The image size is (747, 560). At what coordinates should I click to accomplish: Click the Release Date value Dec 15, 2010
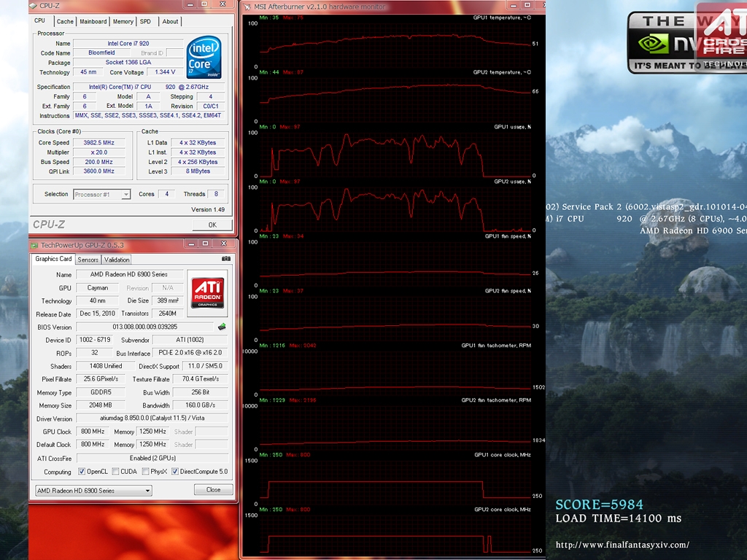(97, 314)
